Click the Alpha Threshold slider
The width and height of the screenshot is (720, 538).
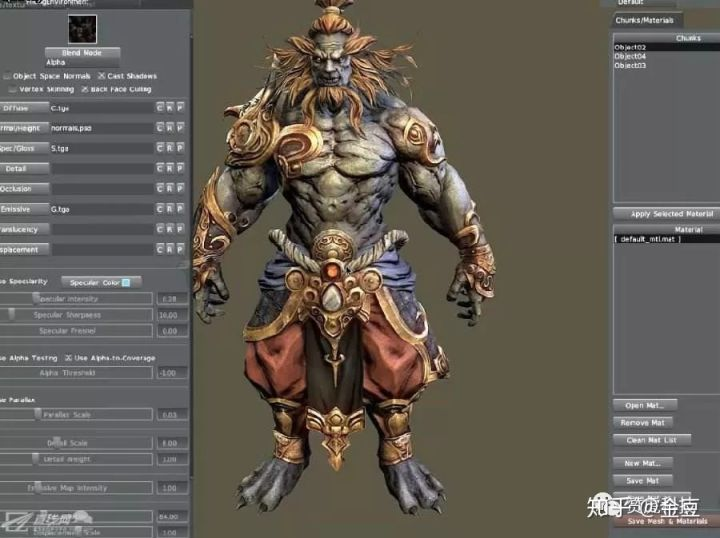click(76, 373)
